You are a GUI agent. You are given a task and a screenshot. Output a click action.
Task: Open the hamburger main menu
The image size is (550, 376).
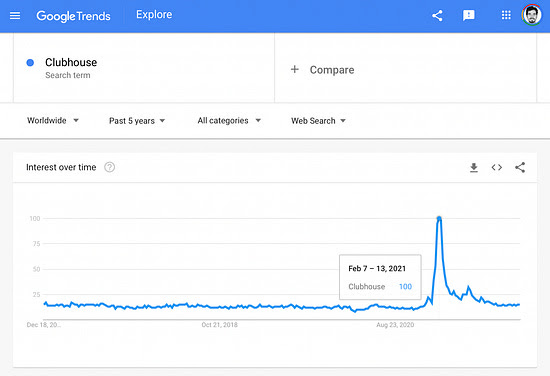pos(15,15)
